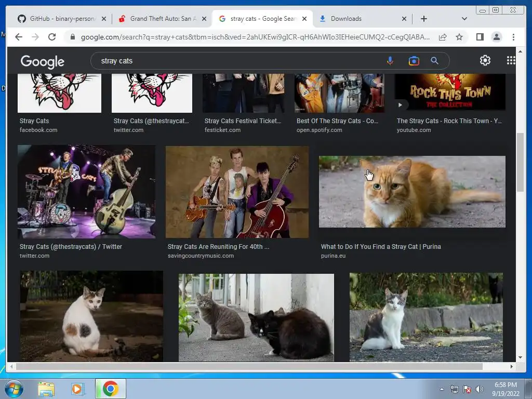Open Stray Cats Festival Ticket result
Screen dimensions: 532x399
243,121
